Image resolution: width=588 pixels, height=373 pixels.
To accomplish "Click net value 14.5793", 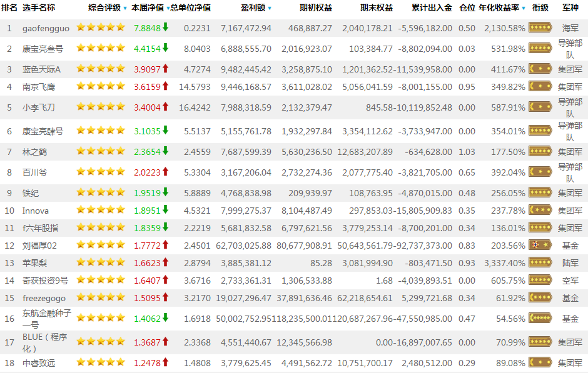I will 195,87.
